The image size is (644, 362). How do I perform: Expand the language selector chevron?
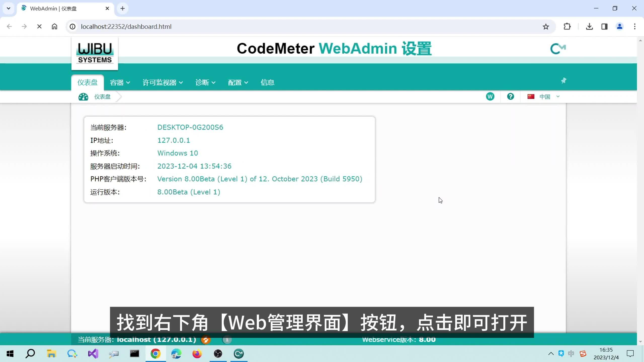(x=558, y=96)
